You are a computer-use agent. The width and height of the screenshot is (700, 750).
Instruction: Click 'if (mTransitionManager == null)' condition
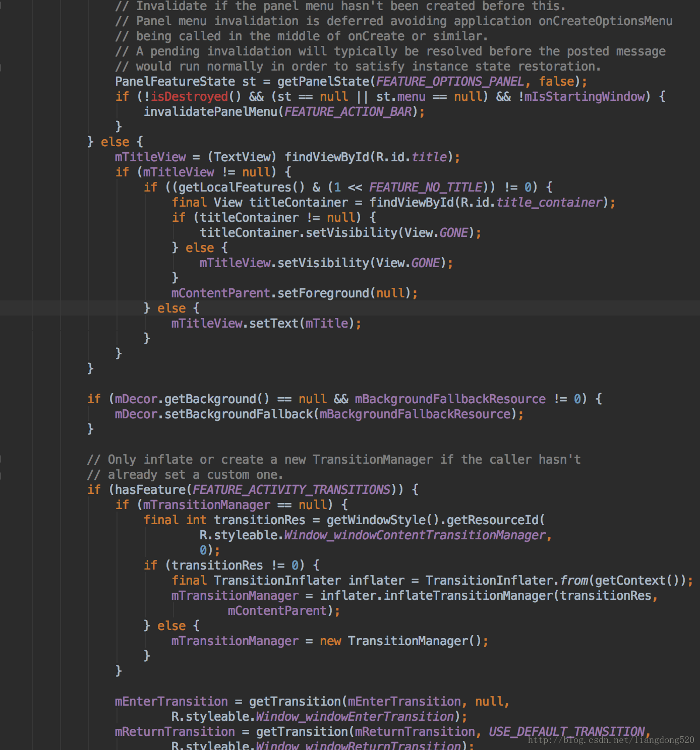click(224, 505)
